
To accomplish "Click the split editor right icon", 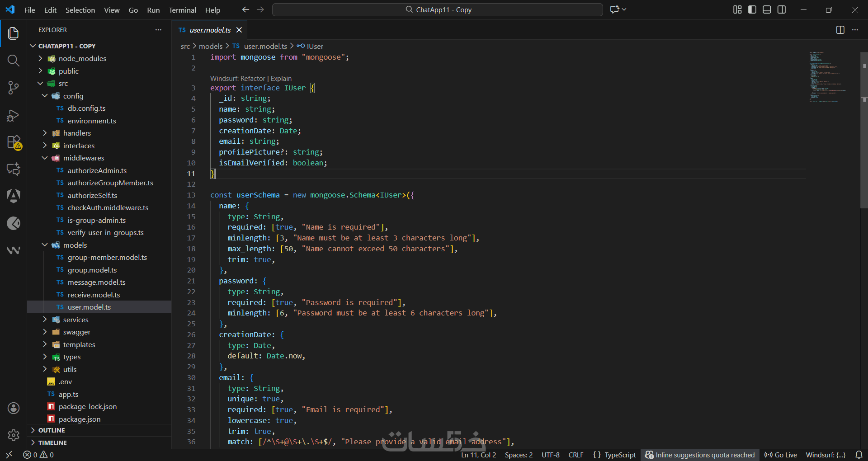I will tap(840, 30).
